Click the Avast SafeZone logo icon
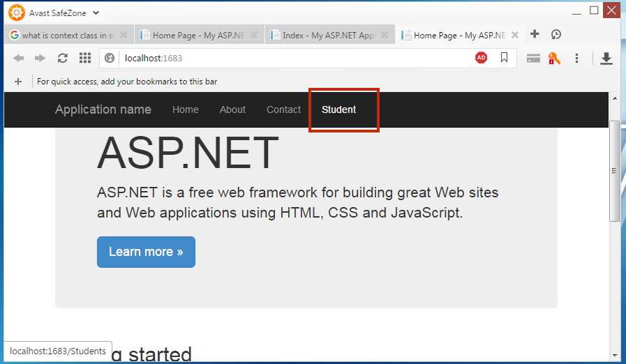 click(17, 13)
